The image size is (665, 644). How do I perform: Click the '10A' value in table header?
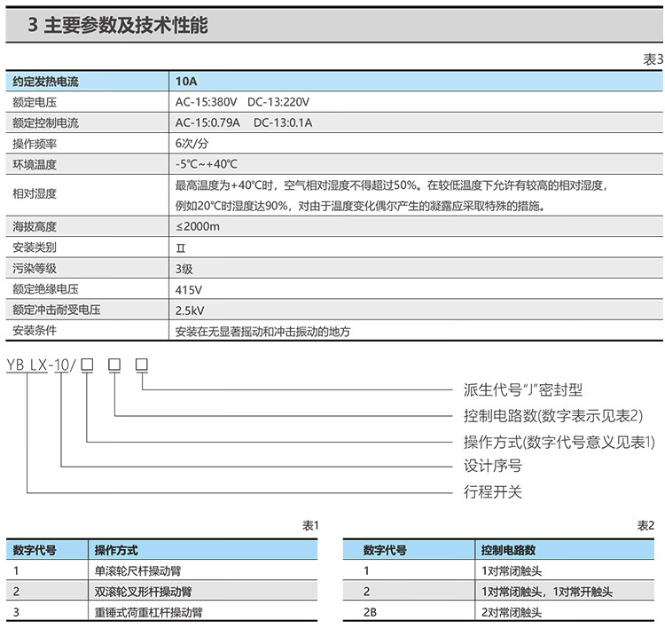pos(186,82)
